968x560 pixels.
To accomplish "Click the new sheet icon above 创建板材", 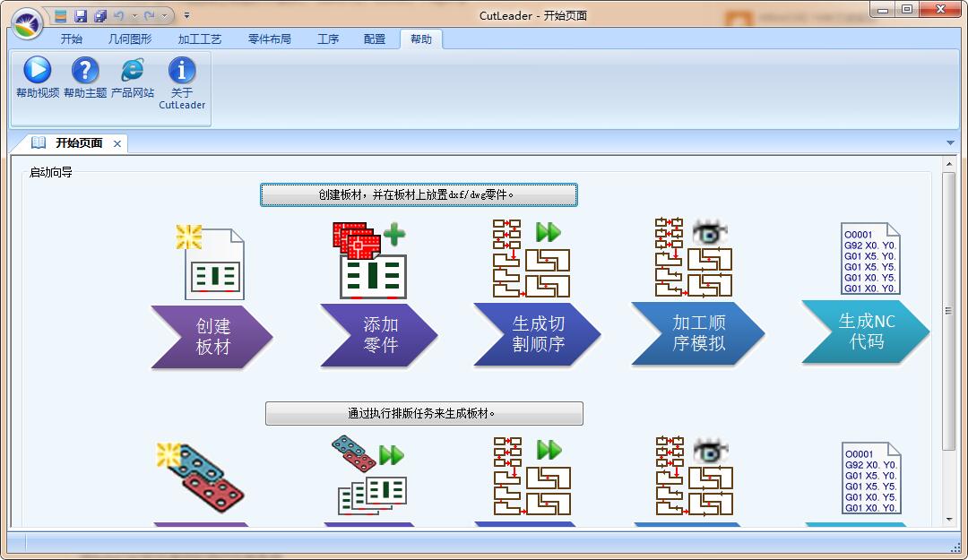I will coord(211,262).
